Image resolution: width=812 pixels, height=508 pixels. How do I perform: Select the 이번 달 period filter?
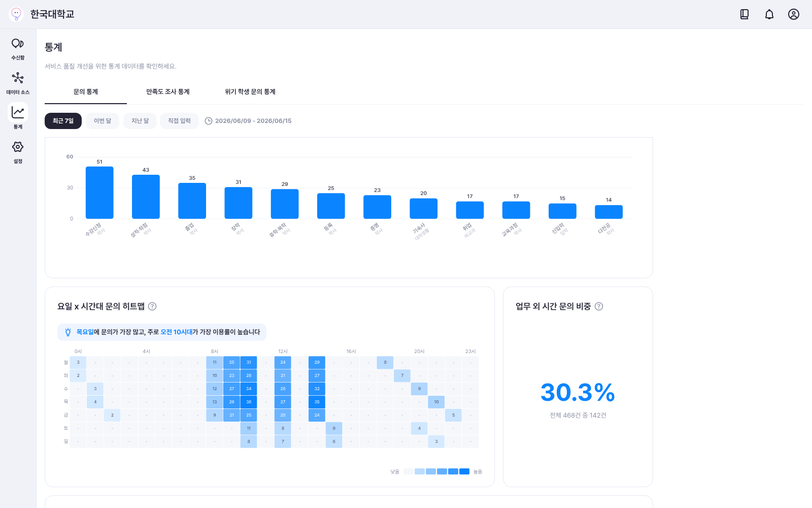[103, 121]
